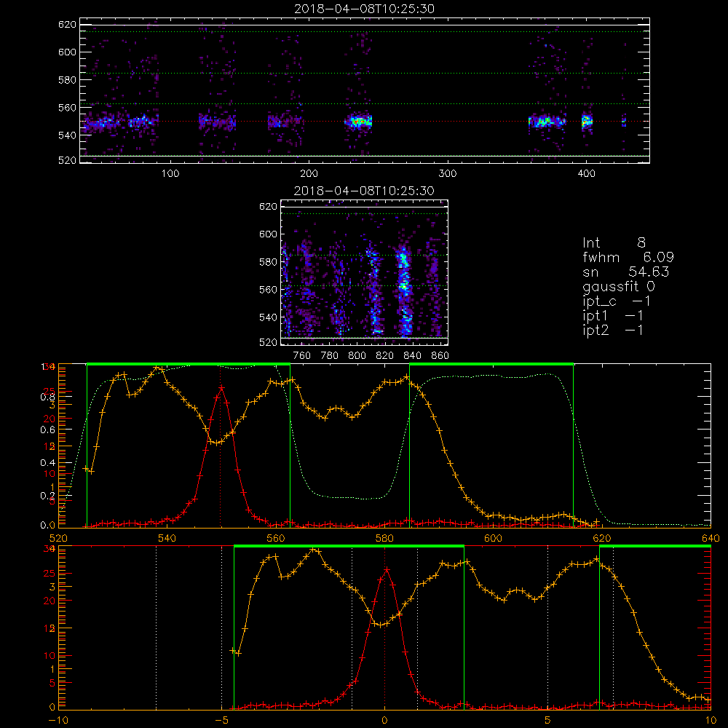This screenshot has height=728, width=728.
Task: Click x-axis tick label 200 in top plot
Action: [x=309, y=174]
